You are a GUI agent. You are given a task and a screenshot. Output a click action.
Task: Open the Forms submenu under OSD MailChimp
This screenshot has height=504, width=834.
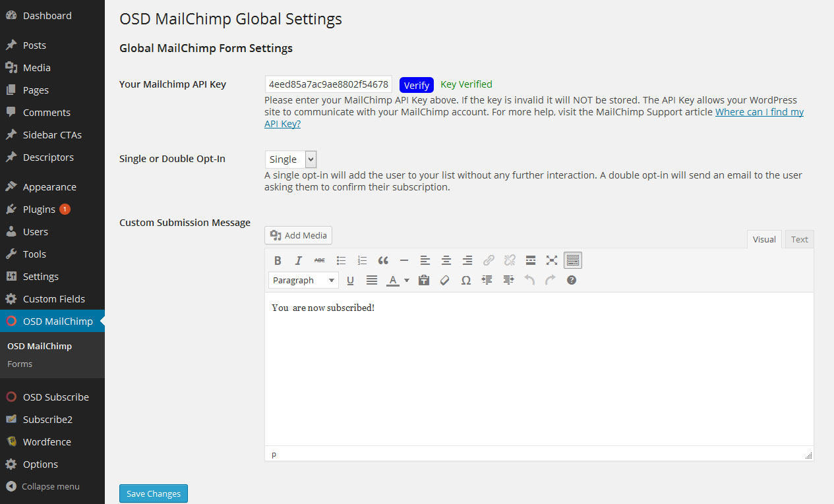point(20,364)
